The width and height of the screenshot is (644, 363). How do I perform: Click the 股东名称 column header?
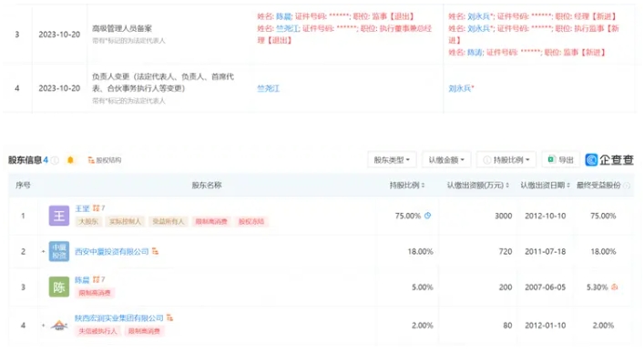pos(207,186)
